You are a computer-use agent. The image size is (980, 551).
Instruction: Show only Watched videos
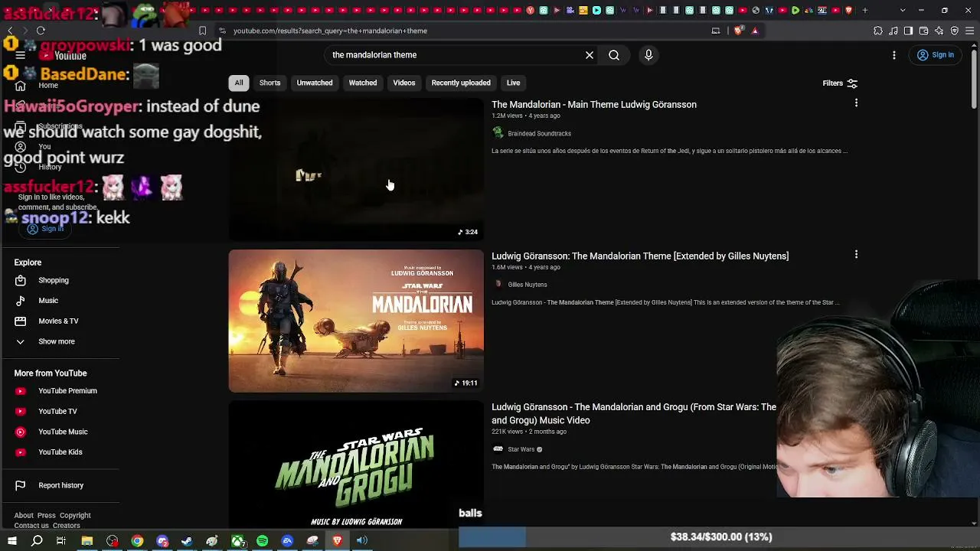(x=363, y=83)
